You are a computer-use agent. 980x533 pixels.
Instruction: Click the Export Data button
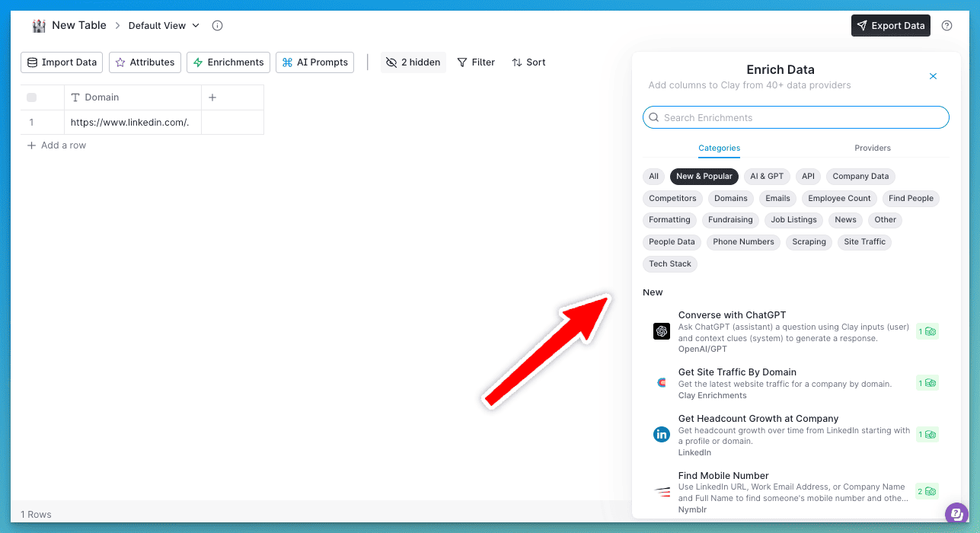[x=890, y=26]
